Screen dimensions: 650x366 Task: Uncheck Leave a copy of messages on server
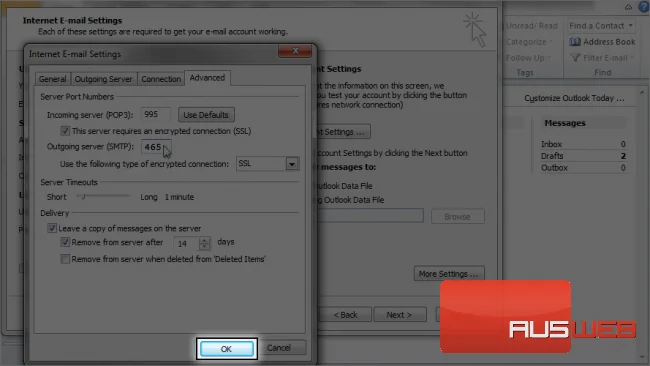[x=52, y=228]
